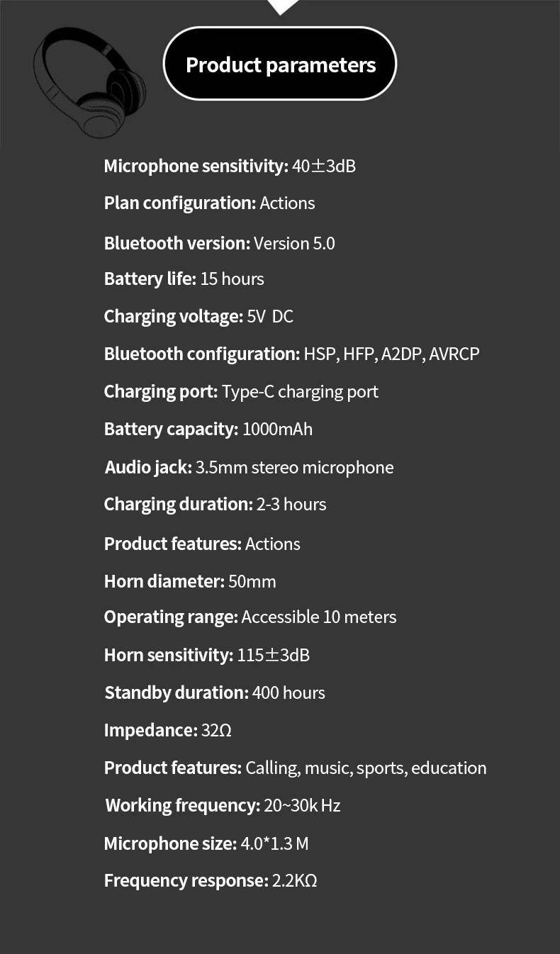The width and height of the screenshot is (560, 954).
Task: Click the Plan configuration: Actions text
Action: pyautogui.click(x=209, y=203)
